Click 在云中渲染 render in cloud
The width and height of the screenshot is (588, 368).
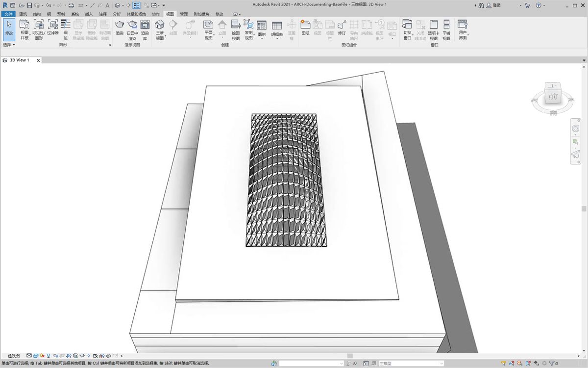coord(132,29)
